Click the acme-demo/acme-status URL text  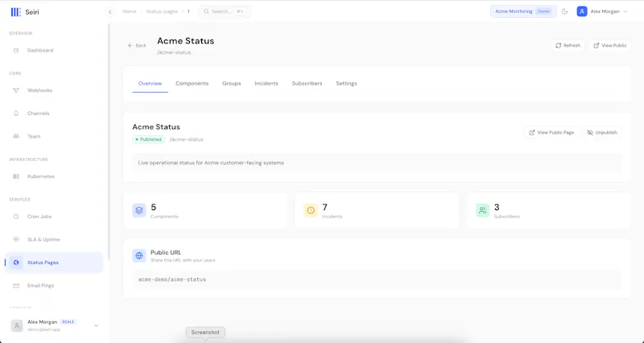[172, 279]
